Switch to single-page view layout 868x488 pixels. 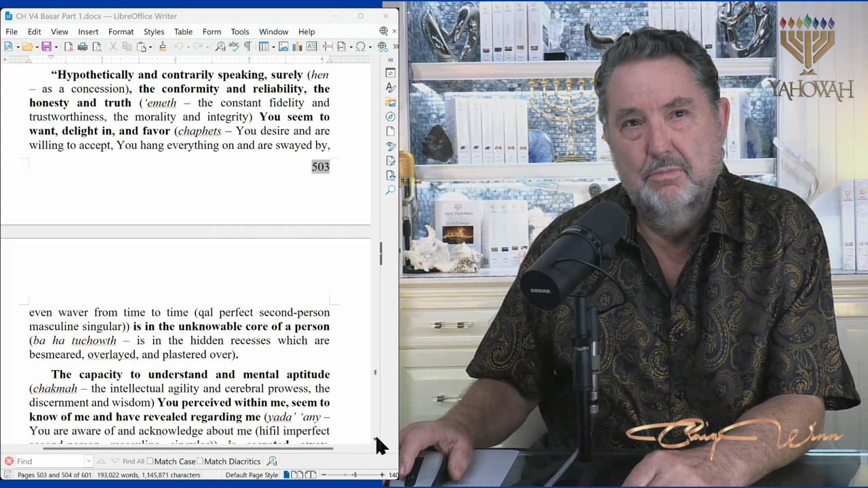286,475
